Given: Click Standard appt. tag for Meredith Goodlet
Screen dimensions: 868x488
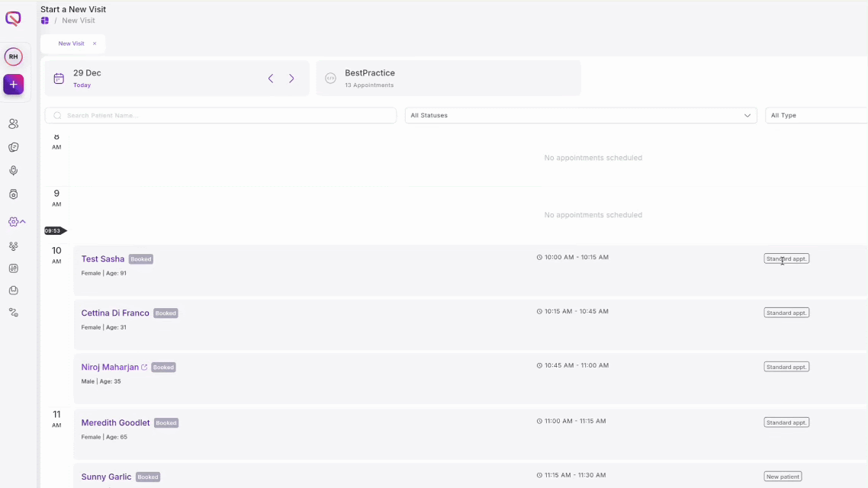Looking at the screenshot, I should pyautogui.click(x=786, y=422).
